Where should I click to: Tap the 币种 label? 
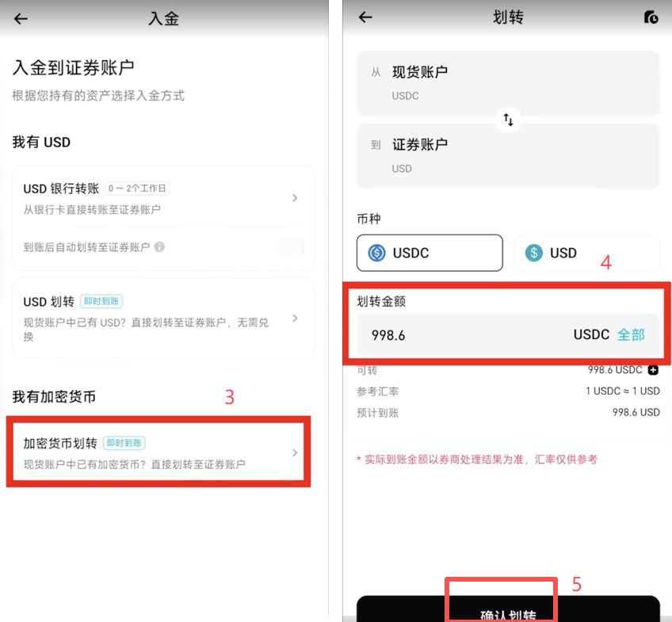coord(368,219)
